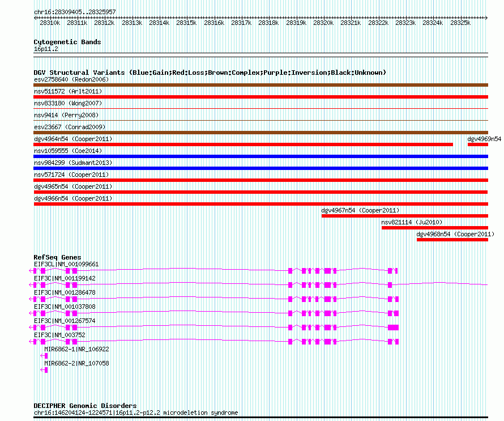Click the wide last exon of EIF3C|NM_001267574
This screenshot has width=504, height=421.
tap(394, 328)
